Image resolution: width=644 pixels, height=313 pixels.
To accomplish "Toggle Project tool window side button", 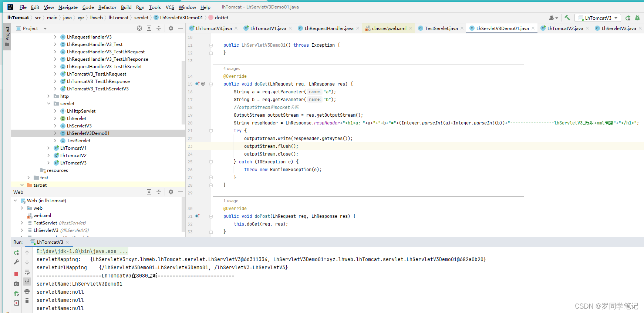I will [x=7, y=36].
